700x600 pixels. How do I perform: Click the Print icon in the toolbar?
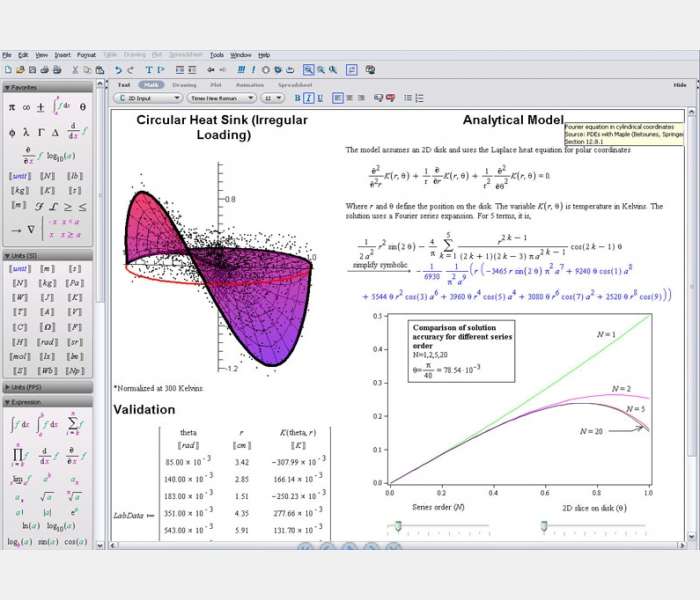(x=44, y=70)
